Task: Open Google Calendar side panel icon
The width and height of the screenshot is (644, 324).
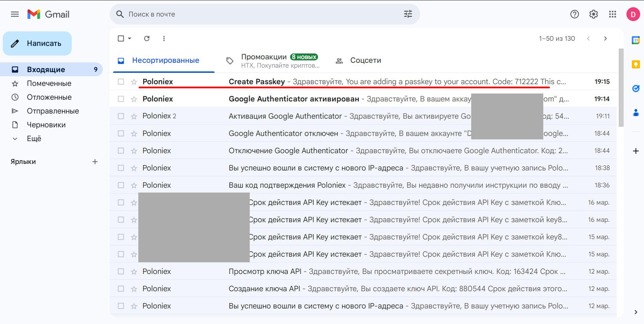Action: point(636,40)
